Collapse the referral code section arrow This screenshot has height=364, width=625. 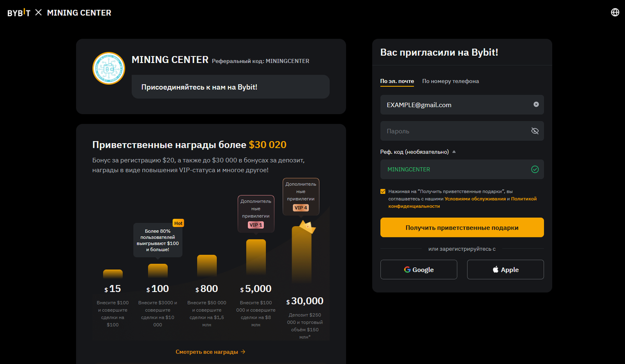coord(454,152)
